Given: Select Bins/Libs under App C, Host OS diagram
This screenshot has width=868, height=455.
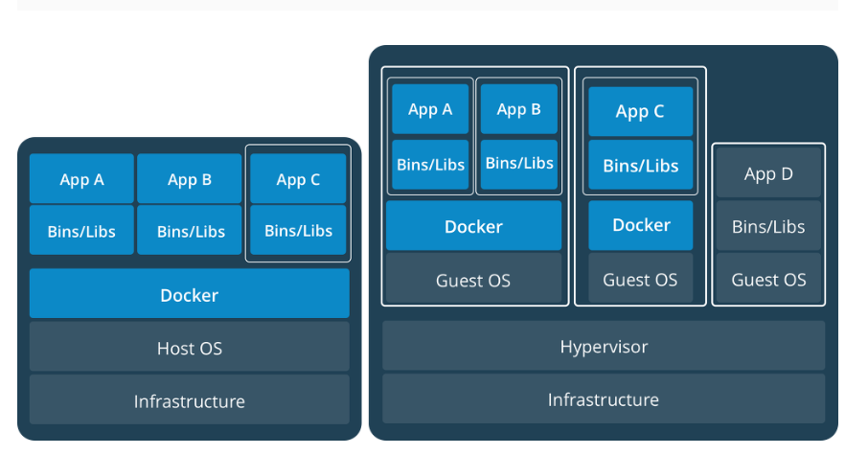Looking at the screenshot, I should point(298,230).
